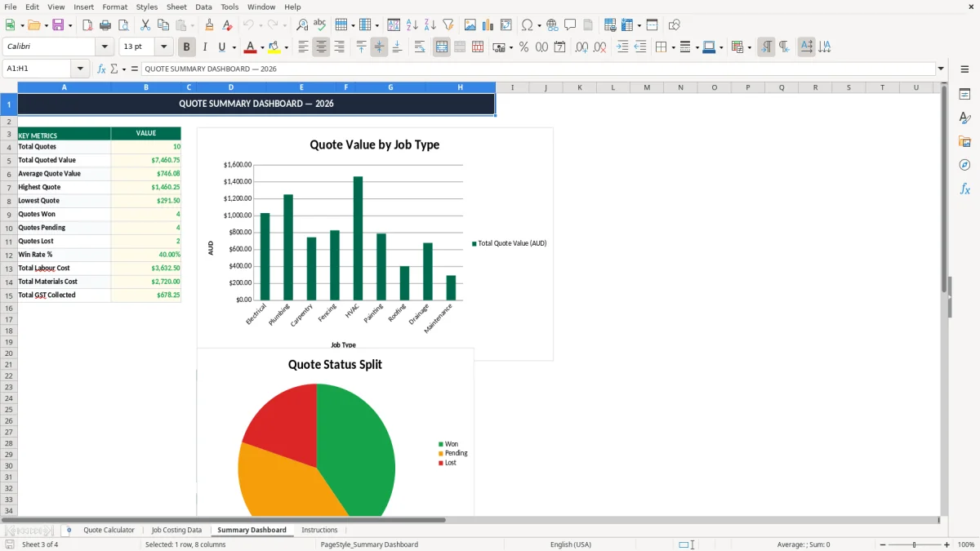Open the Sheet menu
980x551 pixels.
176,7
